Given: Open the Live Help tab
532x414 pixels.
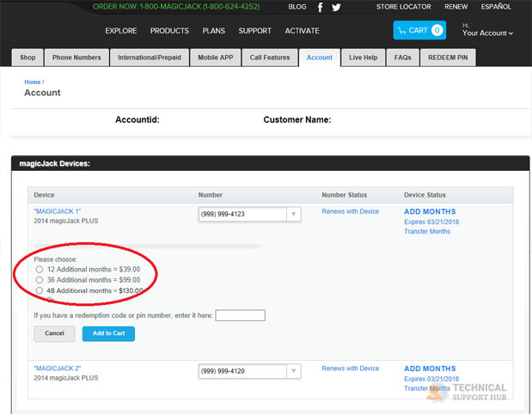Looking at the screenshot, I should coord(363,58).
